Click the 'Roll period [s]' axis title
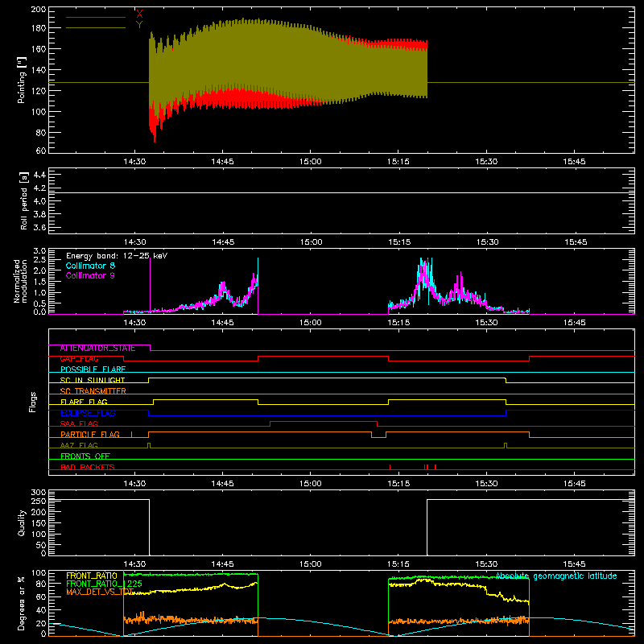Viewport: 644px width, 644px height. tap(24, 200)
